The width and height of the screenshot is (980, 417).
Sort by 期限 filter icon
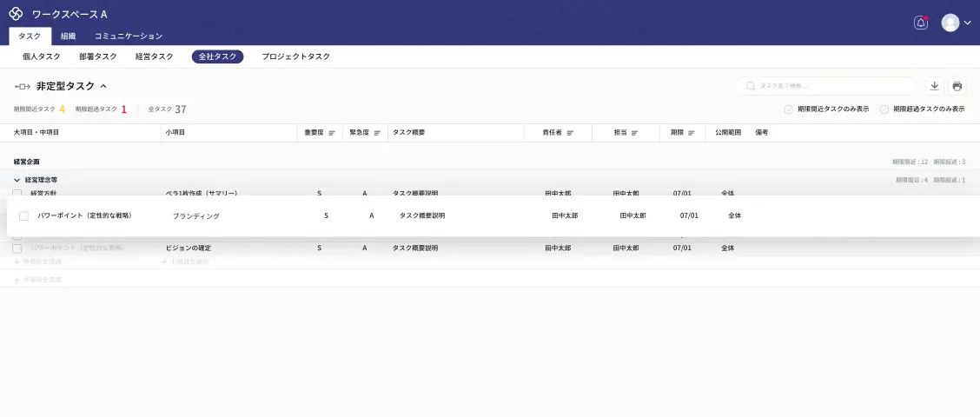(692, 133)
